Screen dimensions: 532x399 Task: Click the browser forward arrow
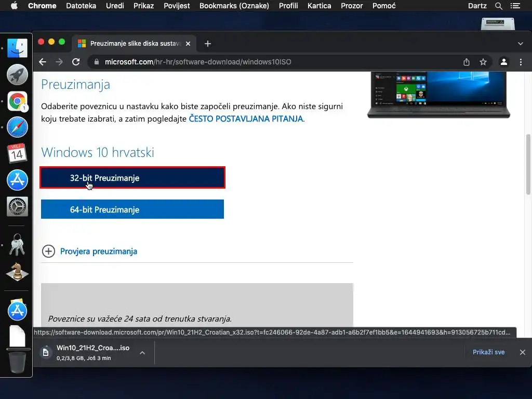(x=59, y=62)
